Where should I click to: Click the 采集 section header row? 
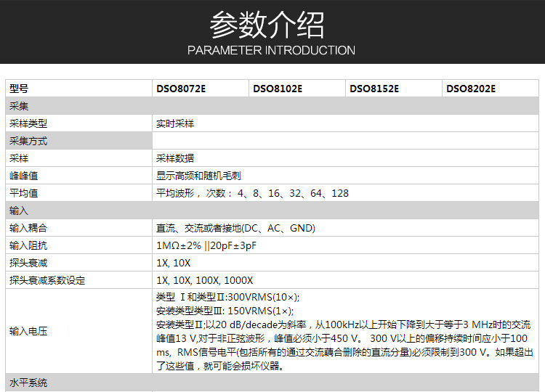(19, 106)
